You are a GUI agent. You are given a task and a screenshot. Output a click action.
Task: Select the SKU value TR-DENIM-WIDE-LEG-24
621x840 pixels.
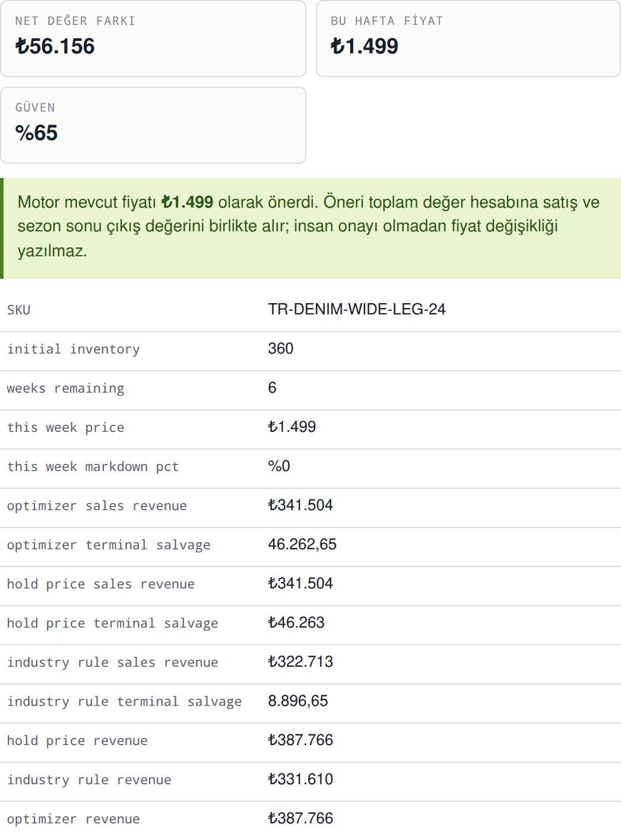[357, 309]
